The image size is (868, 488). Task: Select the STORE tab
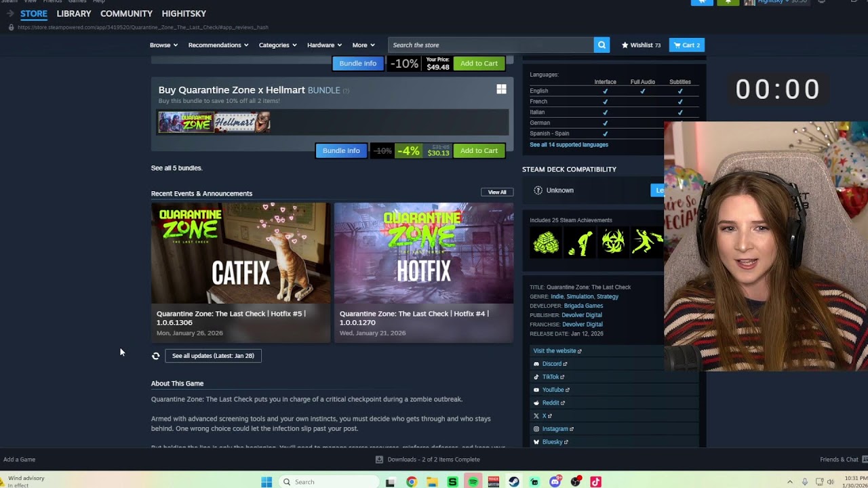(34, 14)
